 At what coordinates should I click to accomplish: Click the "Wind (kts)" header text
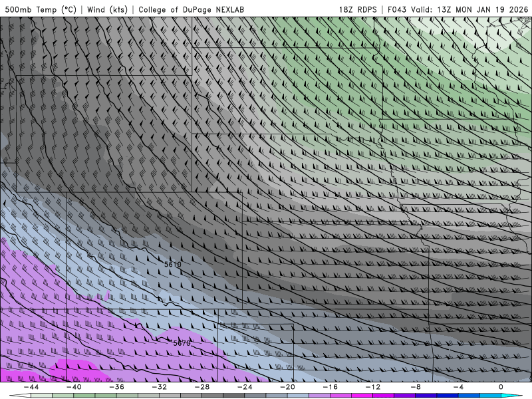click(107, 9)
